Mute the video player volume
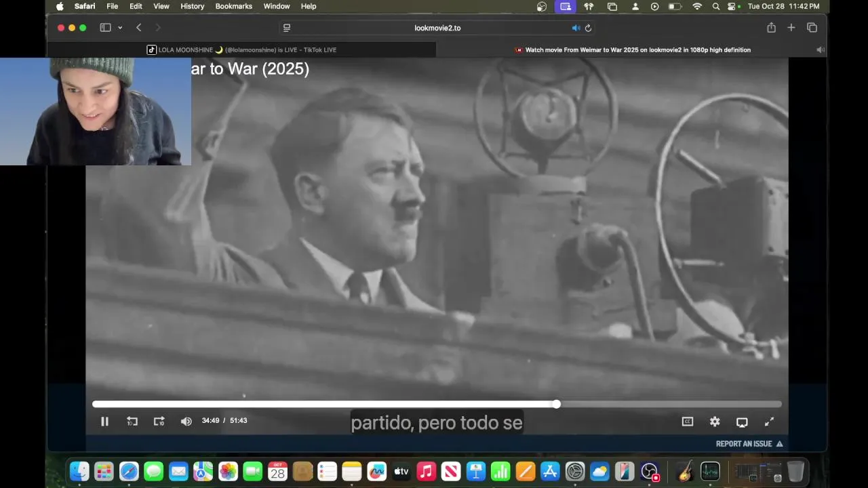The image size is (868, 488). click(x=186, y=422)
